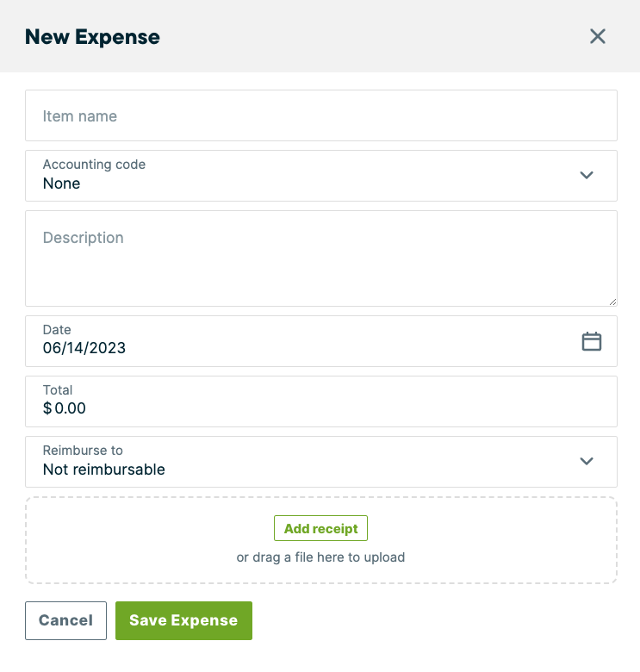Click the 0.00 amount in Total
The height and width of the screenshot is (672, 640).
pos(71,408)
